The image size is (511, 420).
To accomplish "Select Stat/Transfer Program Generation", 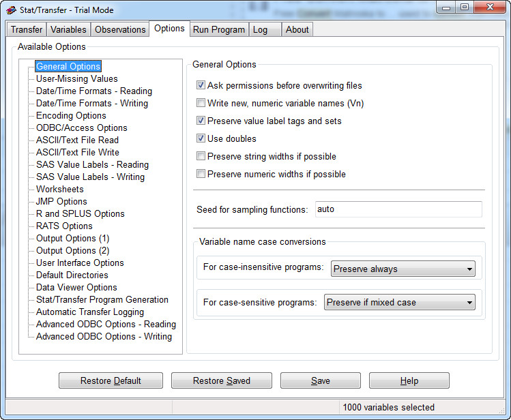I will click(x=102, y=299).
